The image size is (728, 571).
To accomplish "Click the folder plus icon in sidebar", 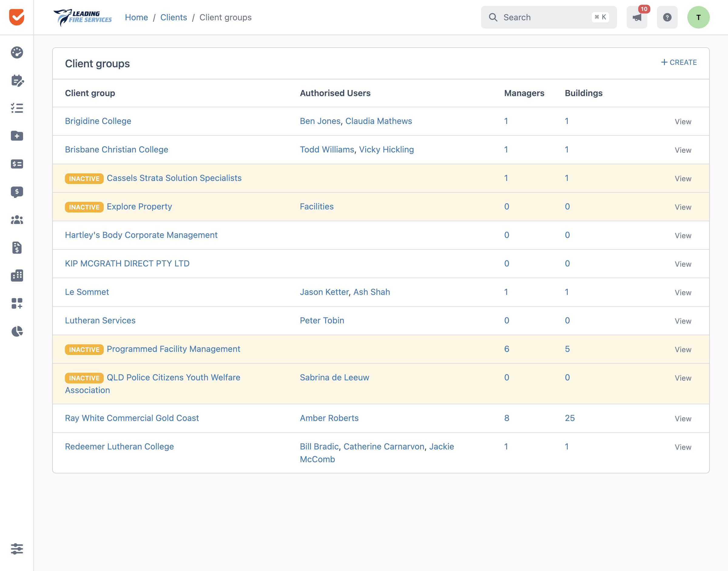I will 17,136.
